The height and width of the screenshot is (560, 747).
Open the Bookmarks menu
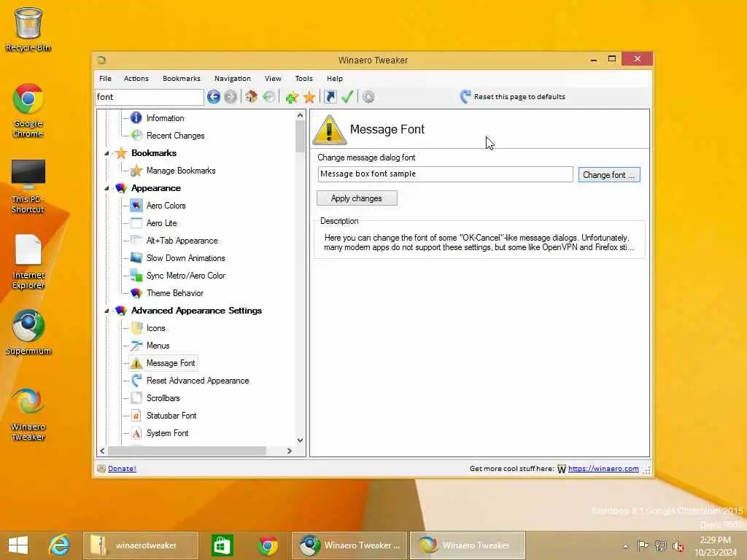pos(182,79)
